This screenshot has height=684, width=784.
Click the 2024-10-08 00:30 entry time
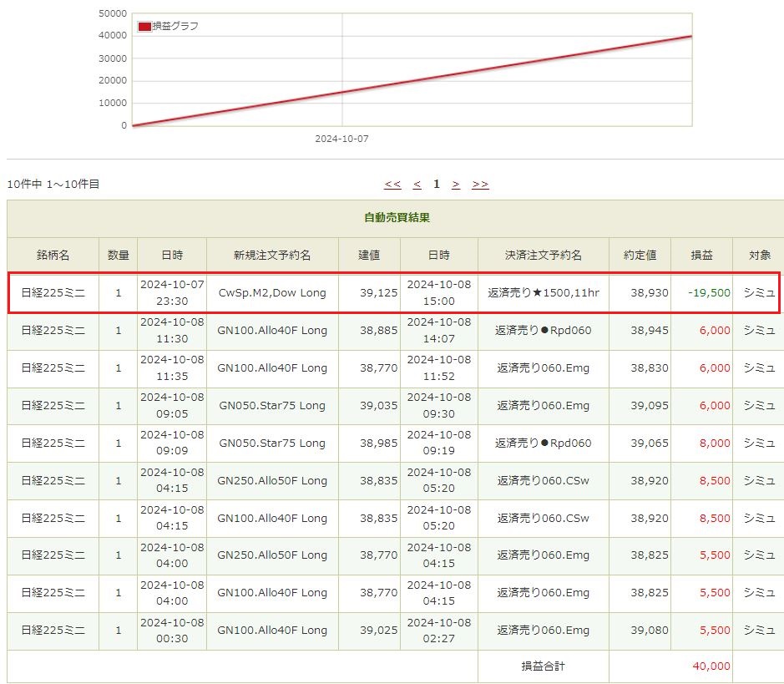point(172,631)
